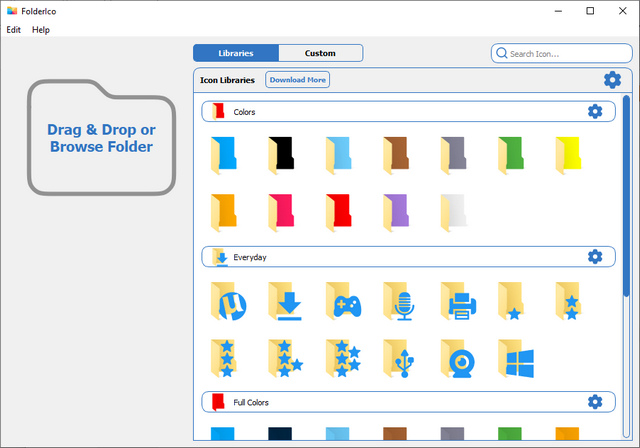Pick the game controller folder icon
This screenshot has height=448, width=640.
point(344,300)
